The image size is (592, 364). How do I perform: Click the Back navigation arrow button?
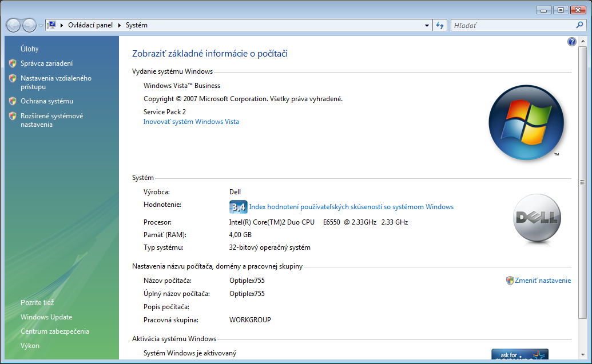[13, 25]
